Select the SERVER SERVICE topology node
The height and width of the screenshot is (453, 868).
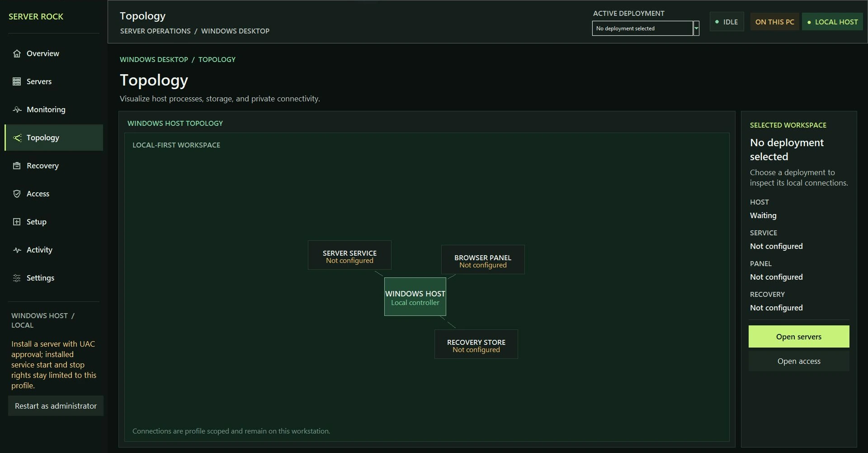[x=349, y=255]
